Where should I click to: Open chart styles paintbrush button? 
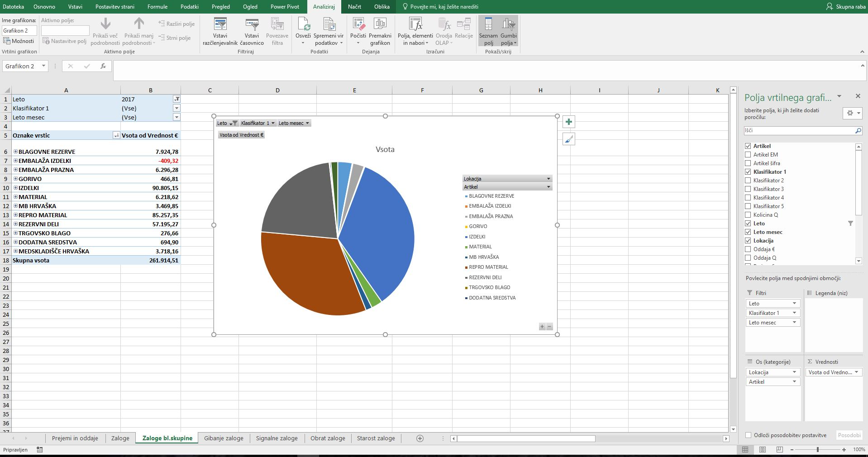click(x=569, y=139)
